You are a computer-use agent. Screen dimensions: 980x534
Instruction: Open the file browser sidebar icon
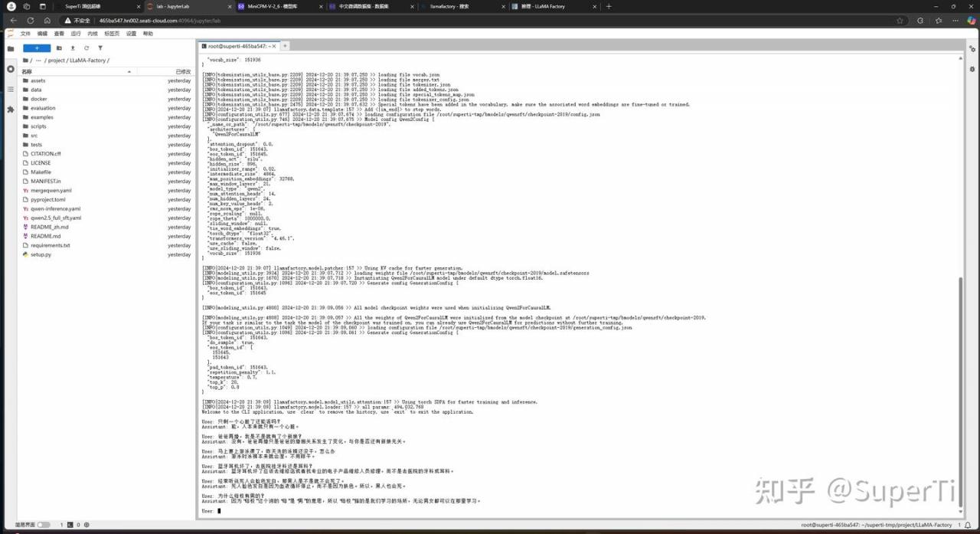point(11,48)
